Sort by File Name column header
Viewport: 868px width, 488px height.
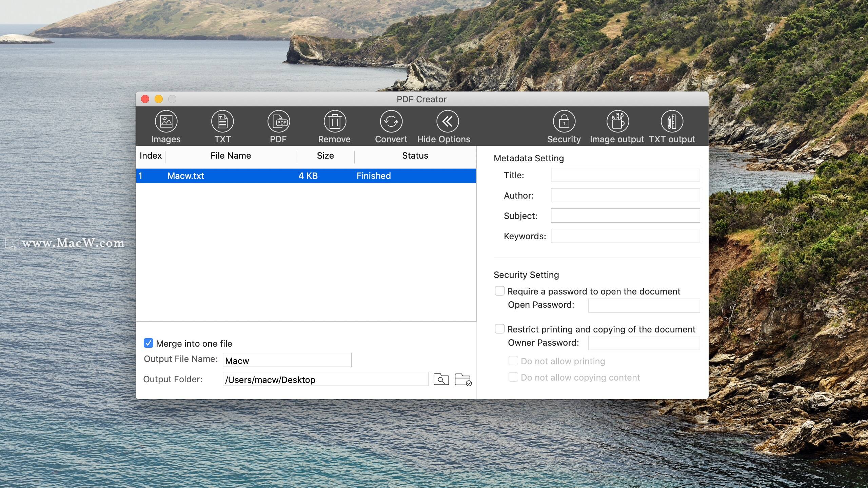point(231,156)
